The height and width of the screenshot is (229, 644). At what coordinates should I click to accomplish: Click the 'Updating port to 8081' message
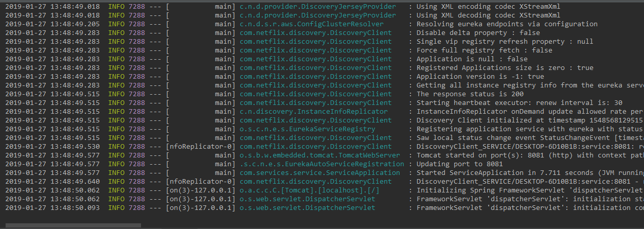pyautogui.click(x=459, y=164)
